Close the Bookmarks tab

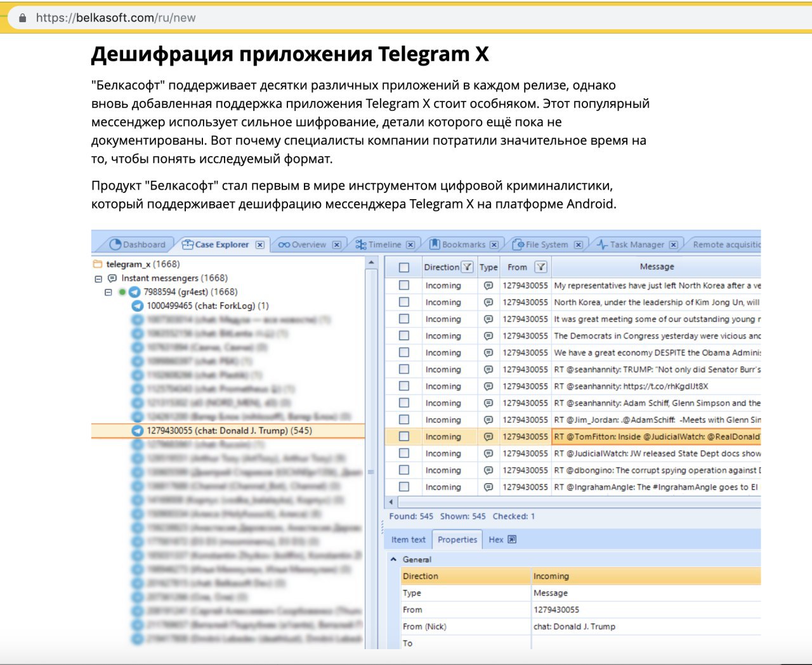click(x=494, y=245)
